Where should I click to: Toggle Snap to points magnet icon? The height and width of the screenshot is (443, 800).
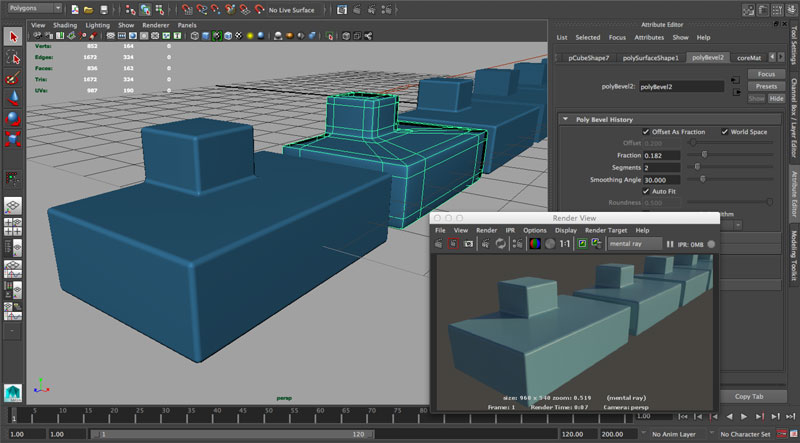216,10
